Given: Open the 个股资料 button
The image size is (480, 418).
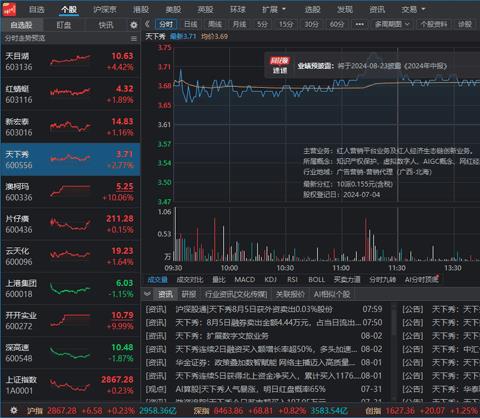Looking at the screenshot, I should 433,25.
